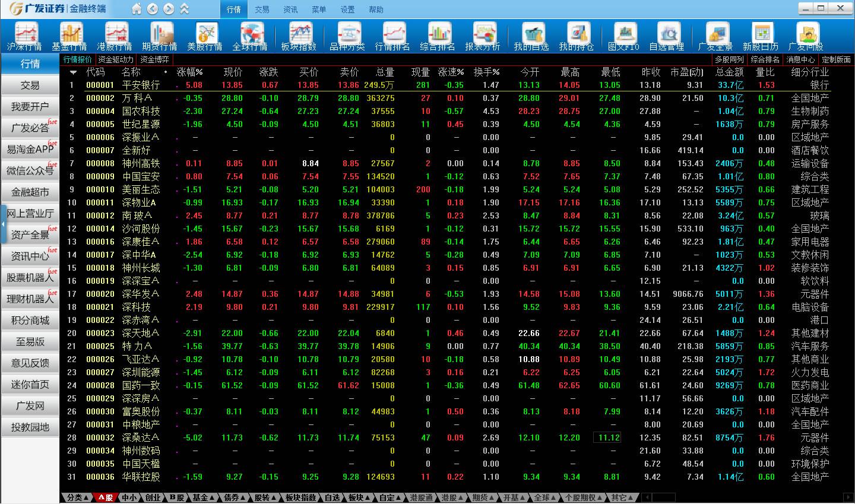Open the 板块指数 sector index icon
855x504 pixels.
[x=299, y=36]
